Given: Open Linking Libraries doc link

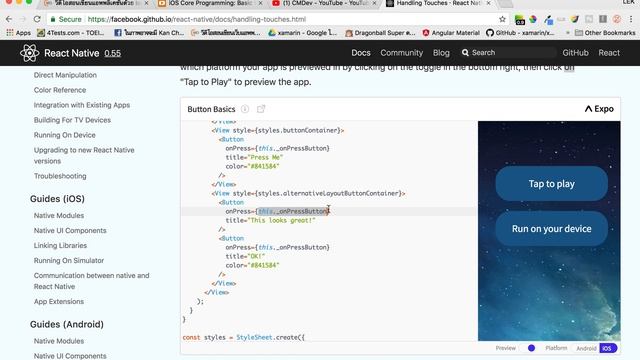Looking at the screenshot, I should [60, 245].
